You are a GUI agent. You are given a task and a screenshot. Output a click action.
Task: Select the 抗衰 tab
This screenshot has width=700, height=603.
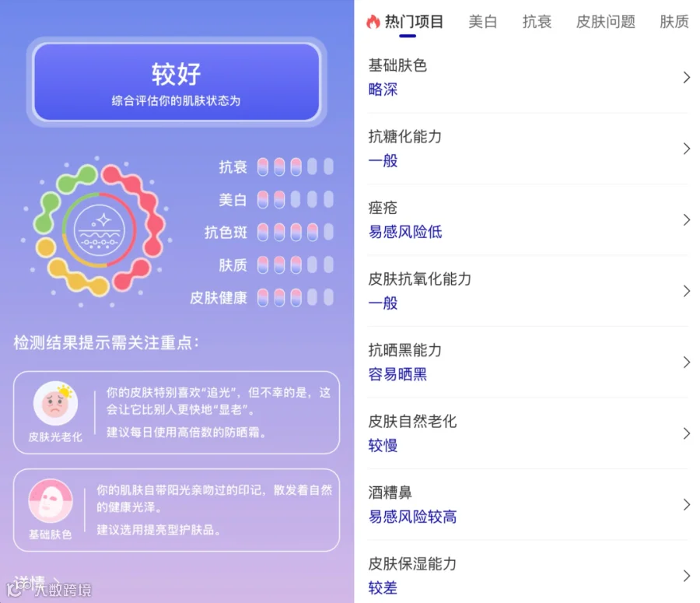tap(537, 22)
